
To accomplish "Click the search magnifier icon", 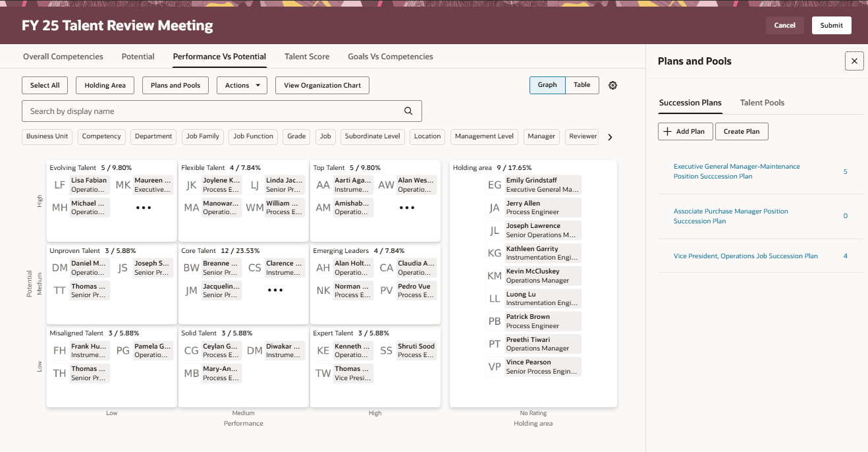I will (x=408, y=111).
